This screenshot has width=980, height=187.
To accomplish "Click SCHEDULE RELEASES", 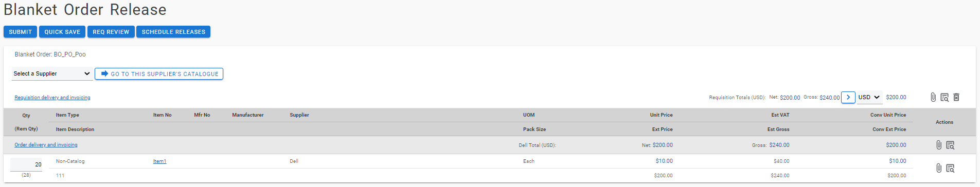I will 173,32.
